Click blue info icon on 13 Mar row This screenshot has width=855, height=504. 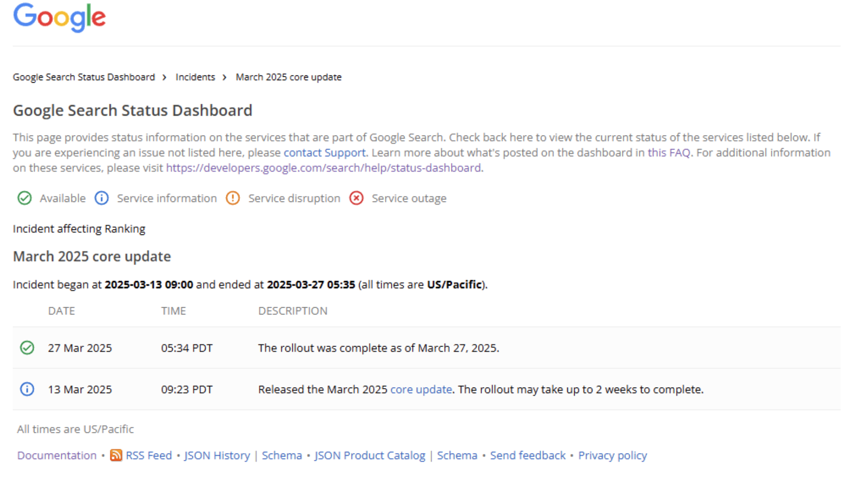point(27,389)
